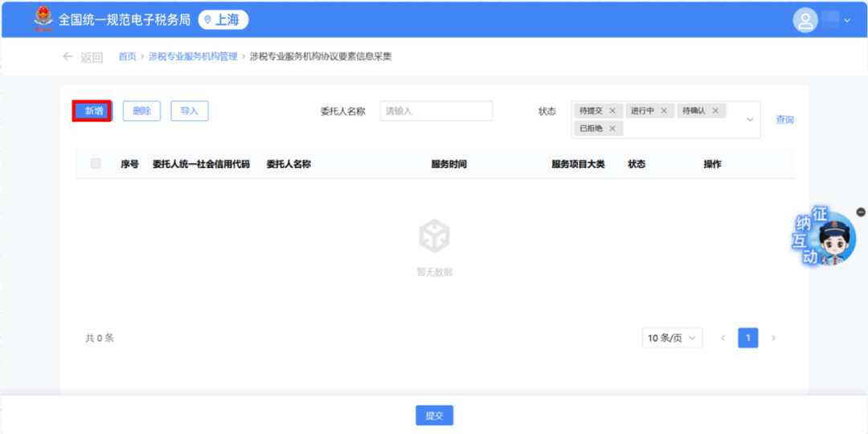Remove the 待提交 status tag
This screenshot has height=434, width=868.
click(x=612, y=111)
